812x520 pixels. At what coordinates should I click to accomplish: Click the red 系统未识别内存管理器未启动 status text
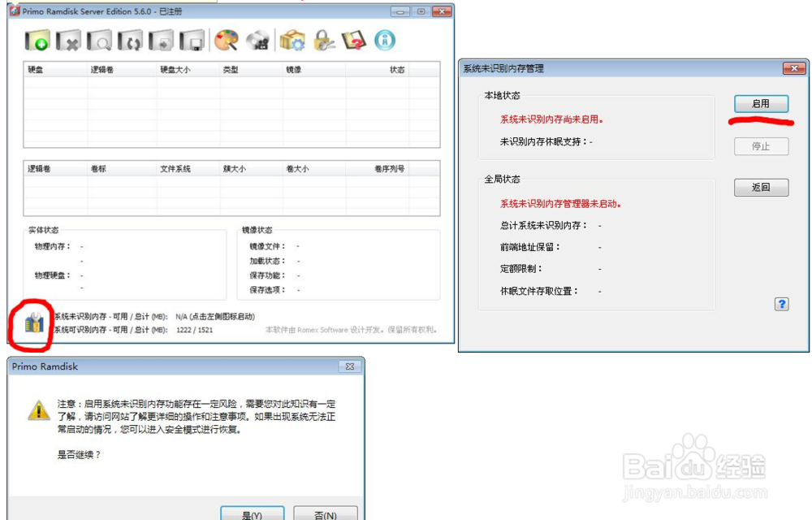click(560, 204)
